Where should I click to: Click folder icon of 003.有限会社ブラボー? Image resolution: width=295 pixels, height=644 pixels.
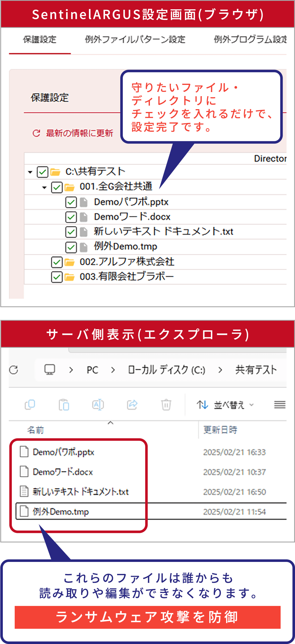pyautogui.click(x=69, y=277)
